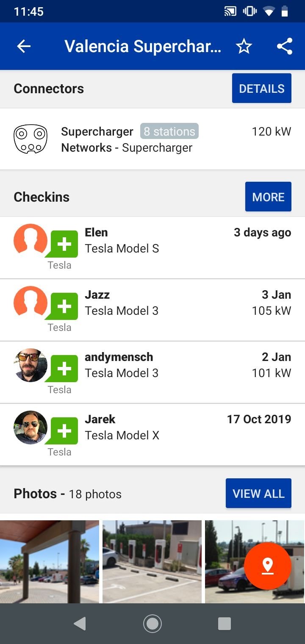This screenshot has height=644, width=305.
Task: Tap Elen's green plus checkin icon
Action: coord(64,244)
